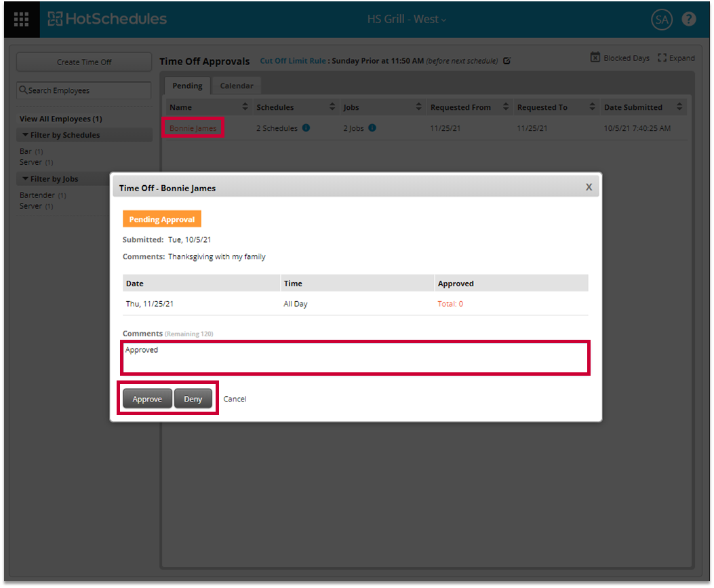714x588 pixels.
Task: Open the HS Grill - West location dropdown
Action: 407,20
